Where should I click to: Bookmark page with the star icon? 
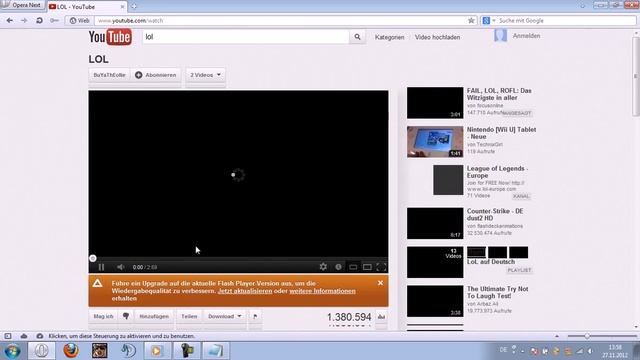pos(471,20)
